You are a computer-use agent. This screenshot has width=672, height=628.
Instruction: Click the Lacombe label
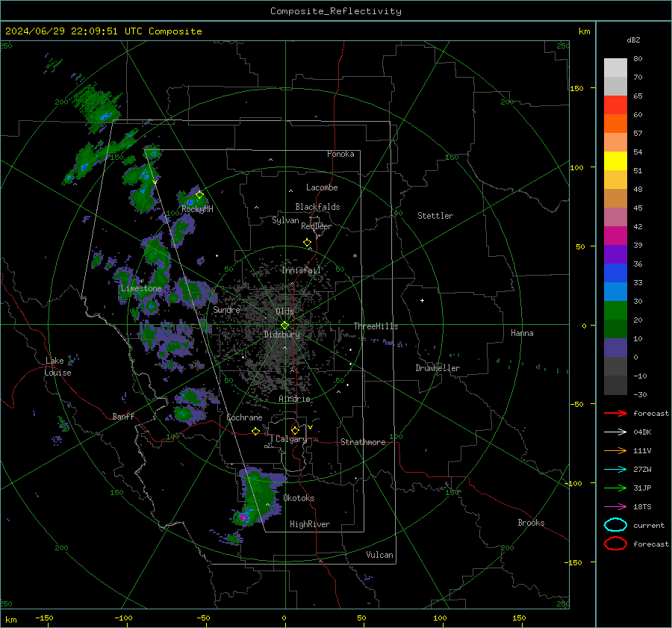[322, 187]
